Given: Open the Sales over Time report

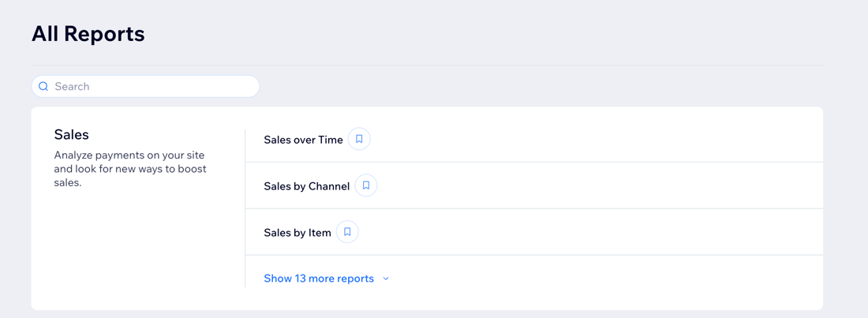Looking at the screenshot, I should point(303,140).
